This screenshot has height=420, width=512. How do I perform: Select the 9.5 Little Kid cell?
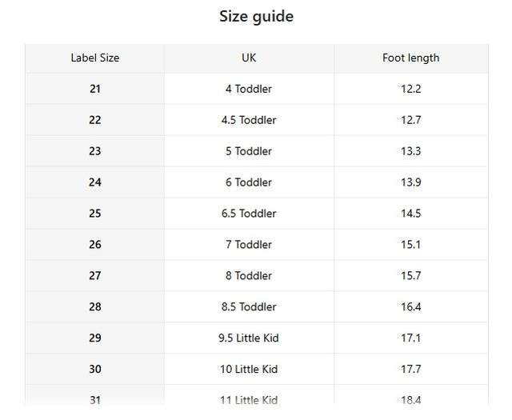click(x=249, y=338)
